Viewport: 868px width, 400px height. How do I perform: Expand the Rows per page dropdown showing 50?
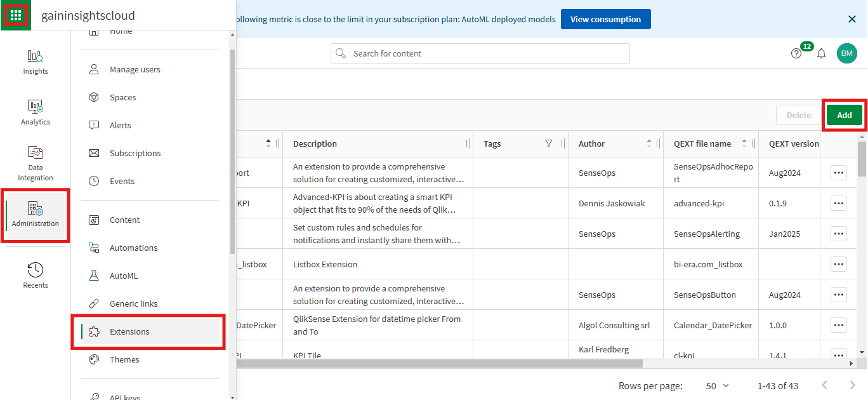tap(717, 385)
